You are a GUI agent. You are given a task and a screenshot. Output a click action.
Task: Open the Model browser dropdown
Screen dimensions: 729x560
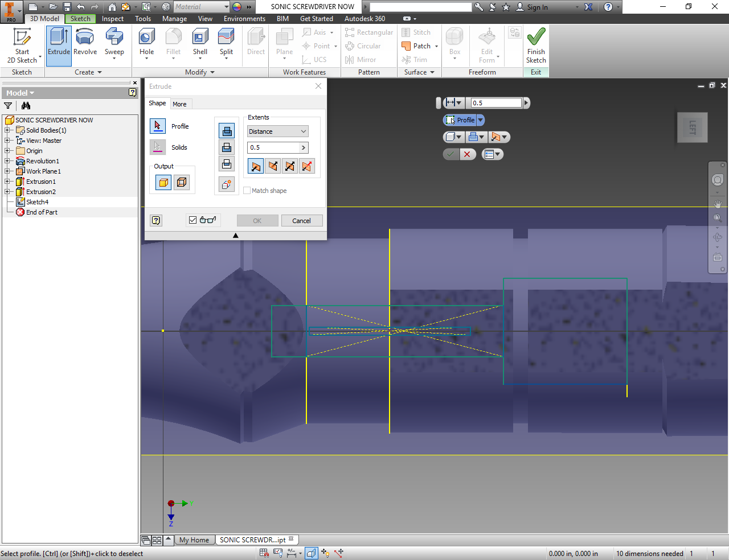21,93
